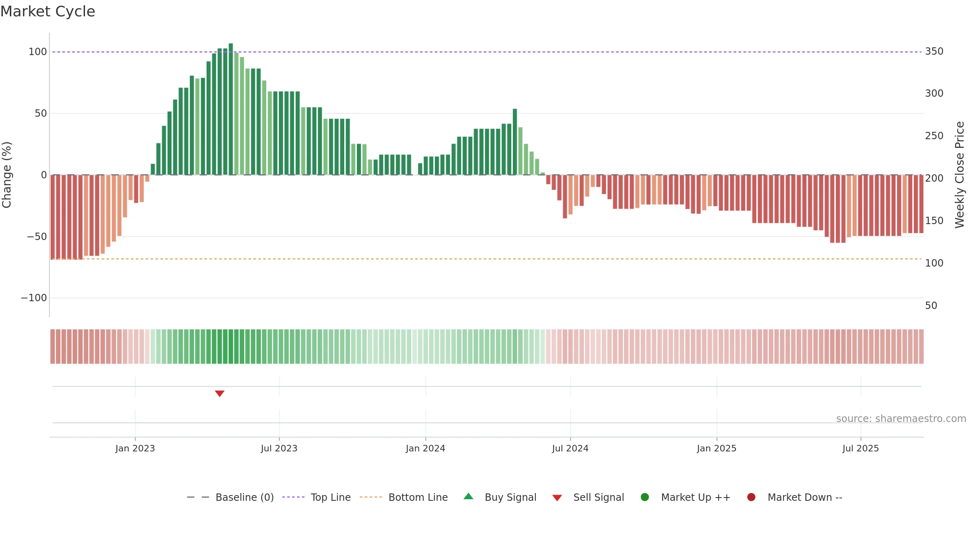Click the −100 tick on the Change axis
This screenshot has width=980, height=551.
click(34, 298)
